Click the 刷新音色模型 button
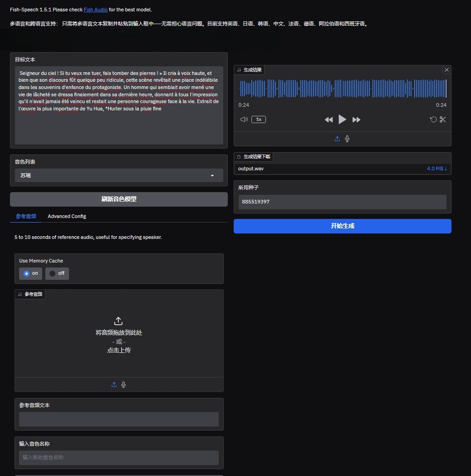This screenshot has width=471, height=476. (x=119, y=199)
